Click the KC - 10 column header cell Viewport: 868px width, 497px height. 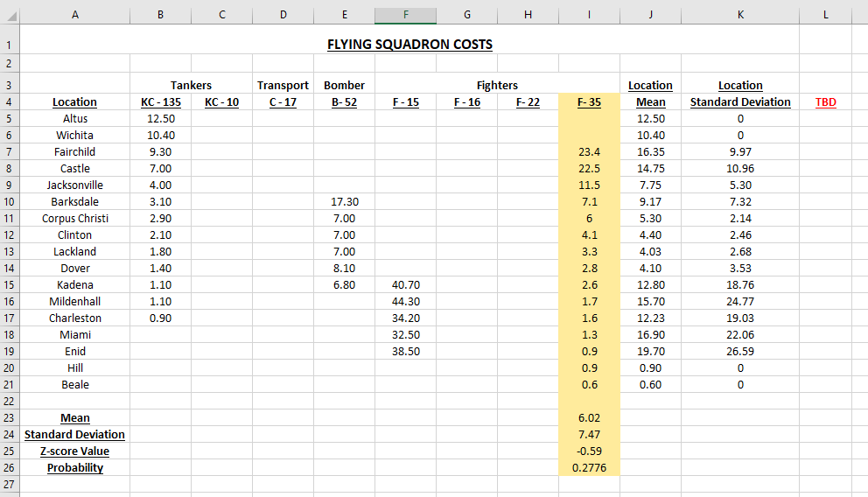[x=222, y=101]
